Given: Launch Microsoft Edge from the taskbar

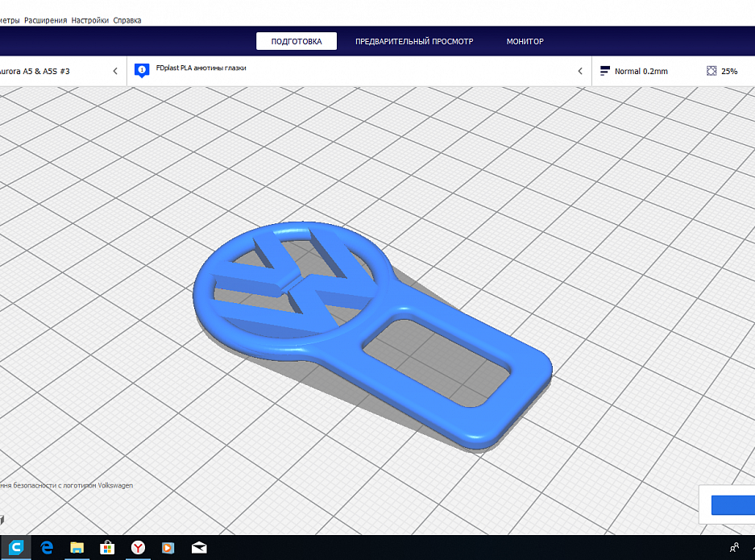Looking at the screenshot, I should point(47,547).
